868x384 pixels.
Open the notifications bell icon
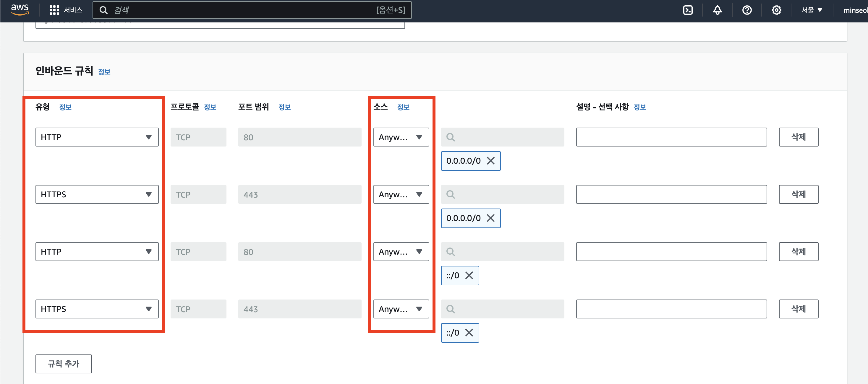point(718,10)
